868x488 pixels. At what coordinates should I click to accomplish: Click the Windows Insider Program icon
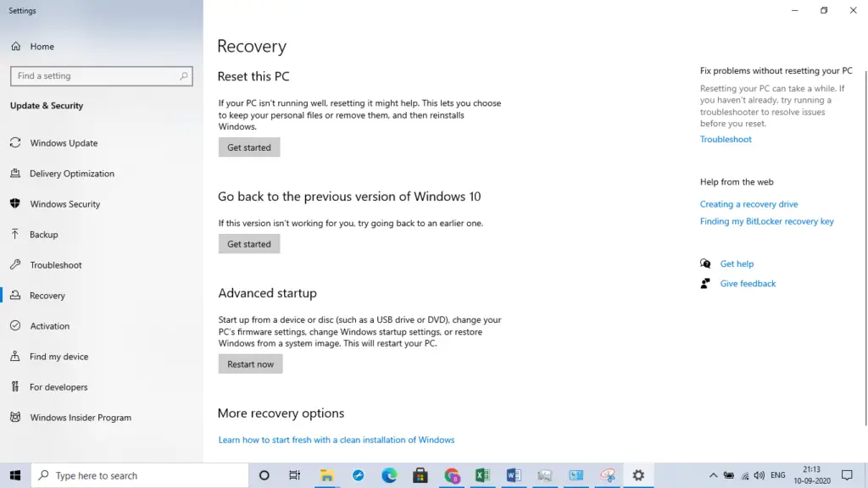click(x=15, y=417)
